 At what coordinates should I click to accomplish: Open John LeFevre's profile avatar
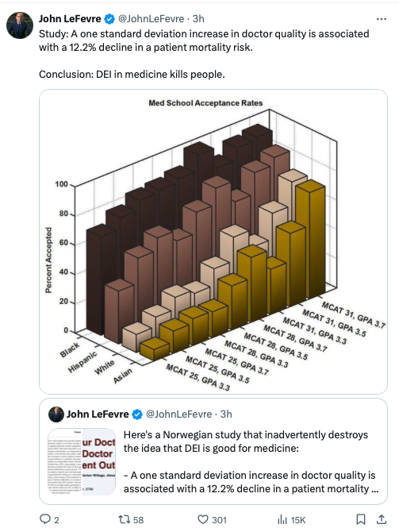[x=20, y=25]
